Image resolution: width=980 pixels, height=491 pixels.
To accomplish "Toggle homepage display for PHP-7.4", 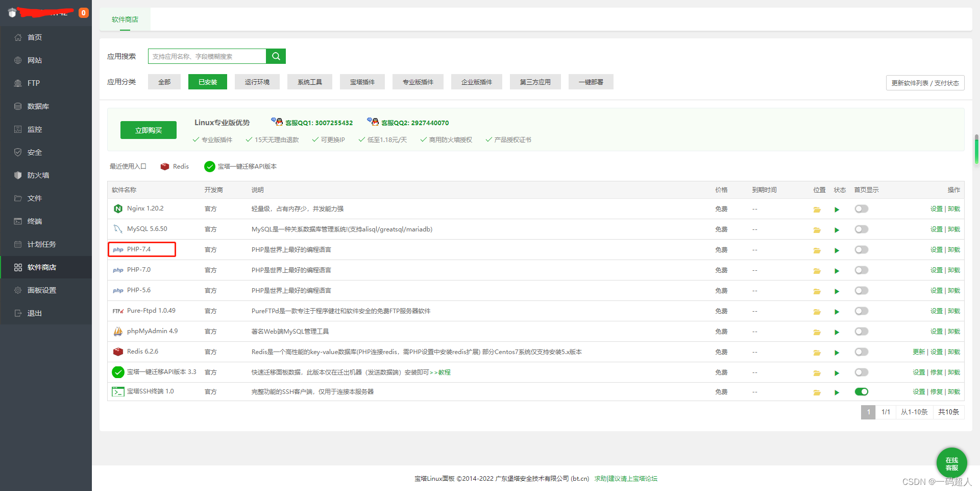I will point(862,250).
